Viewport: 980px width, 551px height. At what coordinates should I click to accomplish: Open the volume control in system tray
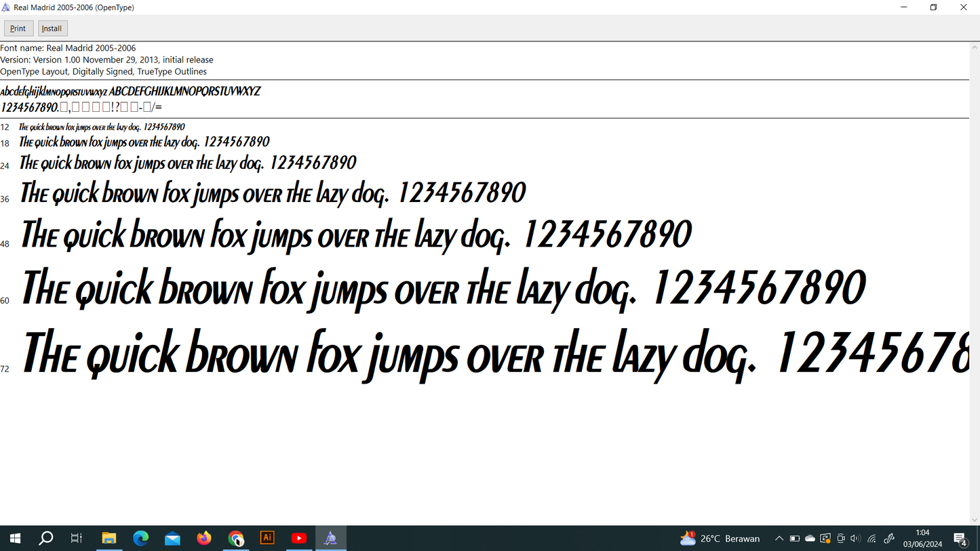(855, 539)
